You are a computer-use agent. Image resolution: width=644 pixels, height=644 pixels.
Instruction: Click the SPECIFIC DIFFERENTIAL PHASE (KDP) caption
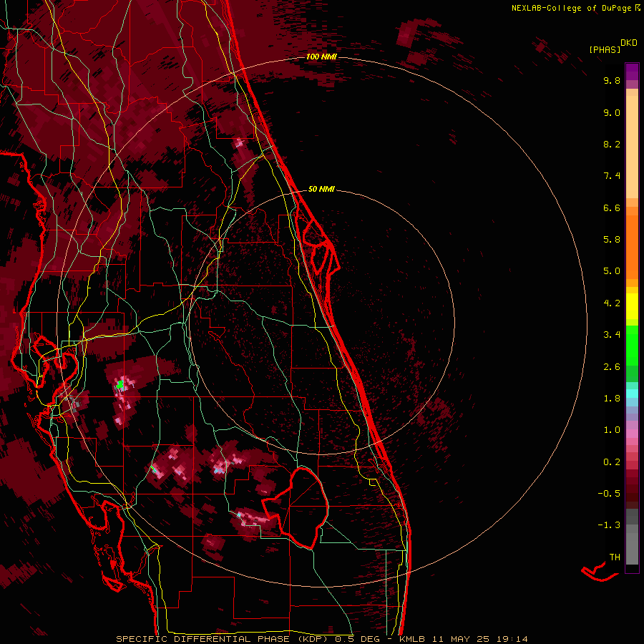coord(223,639)
